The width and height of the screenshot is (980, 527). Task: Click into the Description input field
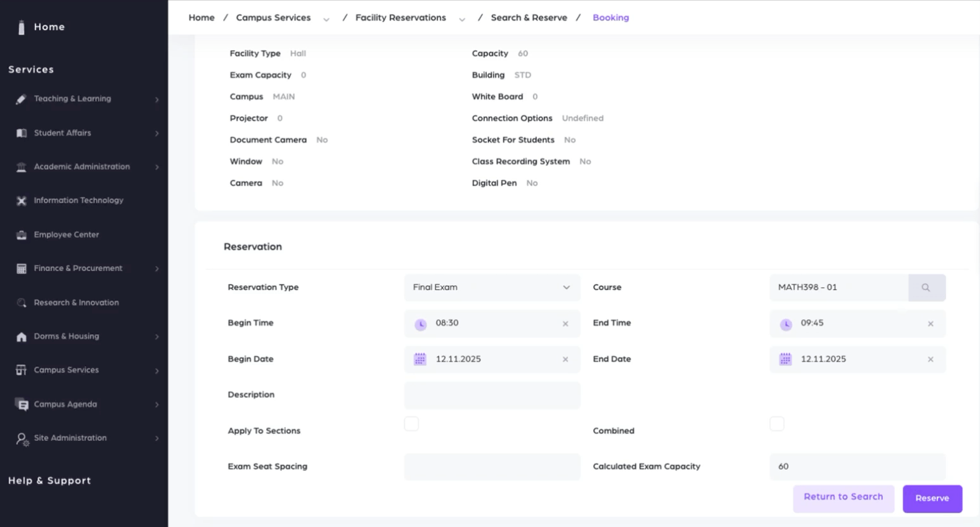pos(492,395)
